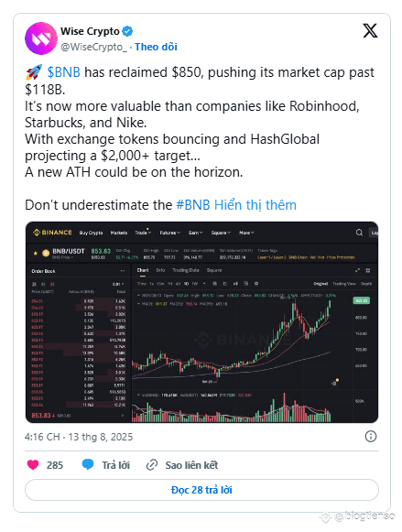Image resolution: width=402 pixels, height=532 pixels.
Task: Open the tweet info circle icon
Action: pyautogui.click(x=371, y=437)
